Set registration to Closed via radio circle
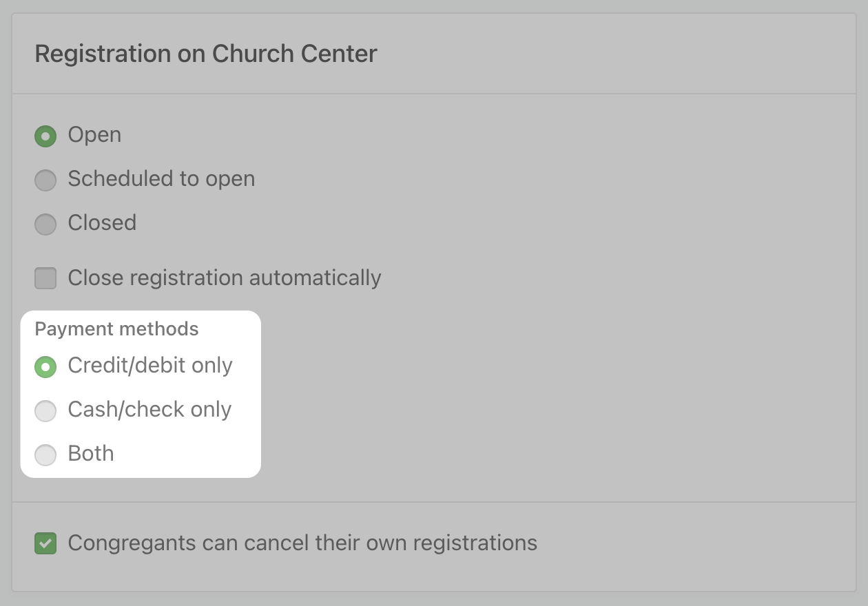Image resolution: width=868 pixels, height=606 pixels. click(x=45, y=224)
